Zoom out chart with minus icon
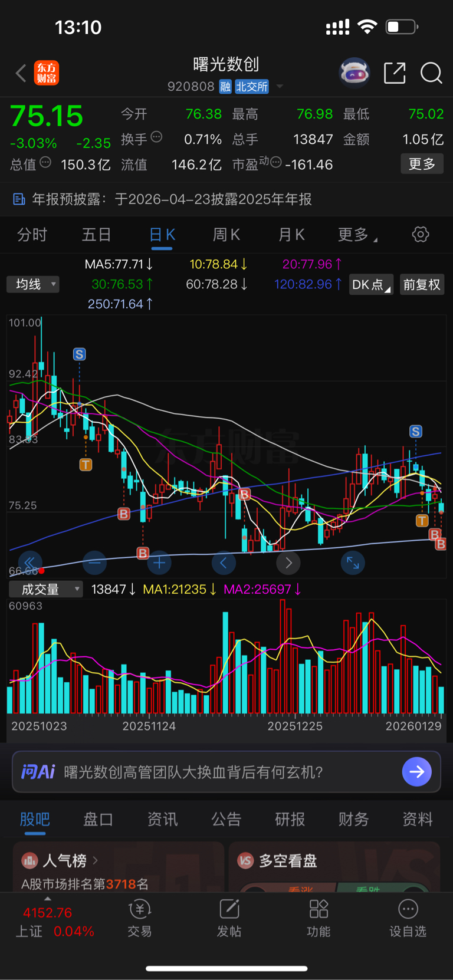453x980 pixels. pos(94,563)
